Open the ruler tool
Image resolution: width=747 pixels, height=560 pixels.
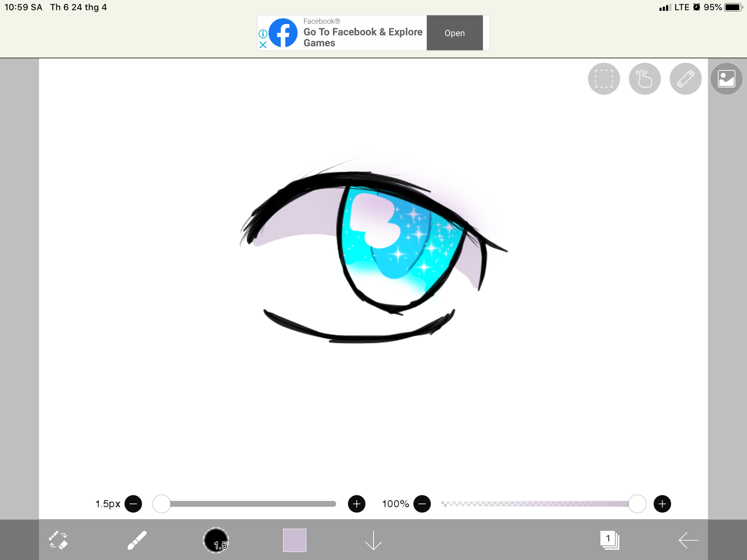(685, 79)
